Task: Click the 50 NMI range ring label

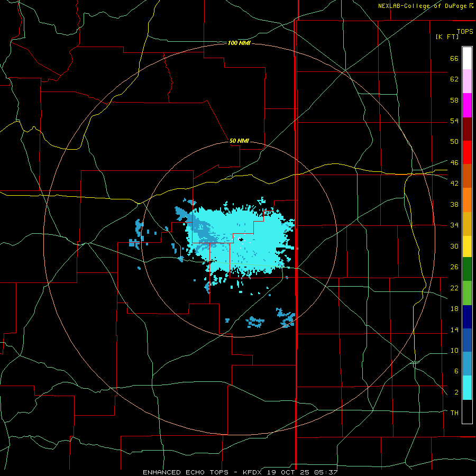Action: [x=239, y=141]
